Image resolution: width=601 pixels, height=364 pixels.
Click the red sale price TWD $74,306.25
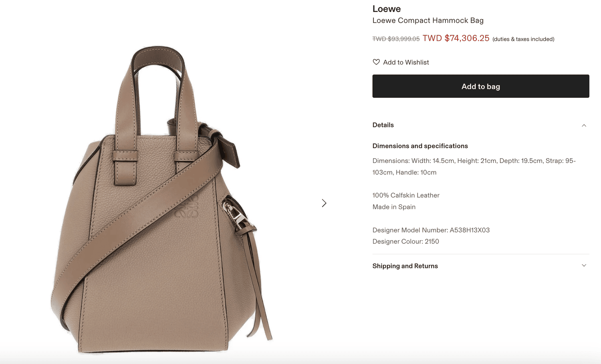coord(456,38)
